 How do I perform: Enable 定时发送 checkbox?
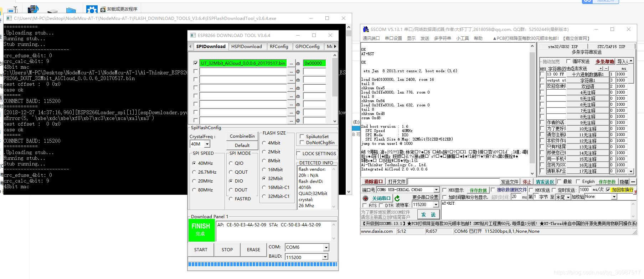(x=553, y=190)
